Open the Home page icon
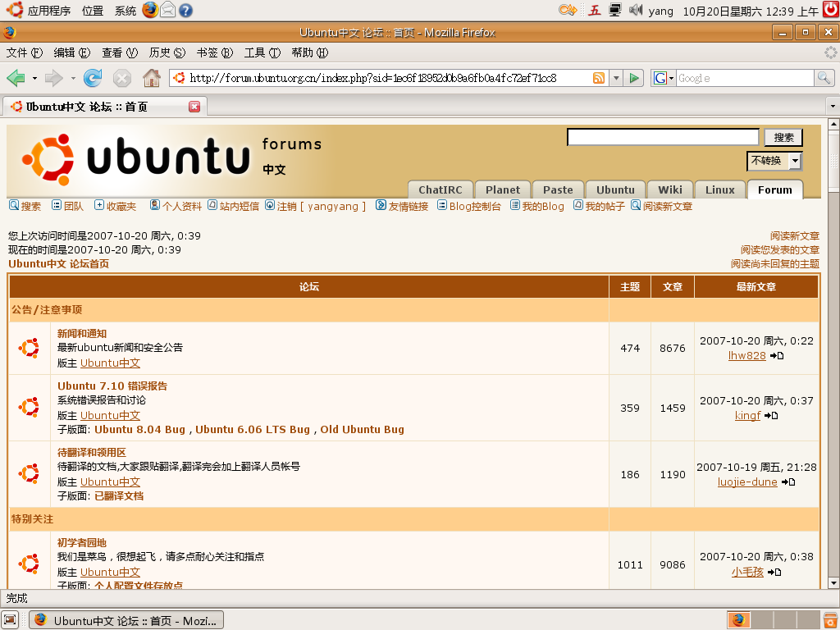This screenshot has width=840, height=630. click(x=152, y=78)
